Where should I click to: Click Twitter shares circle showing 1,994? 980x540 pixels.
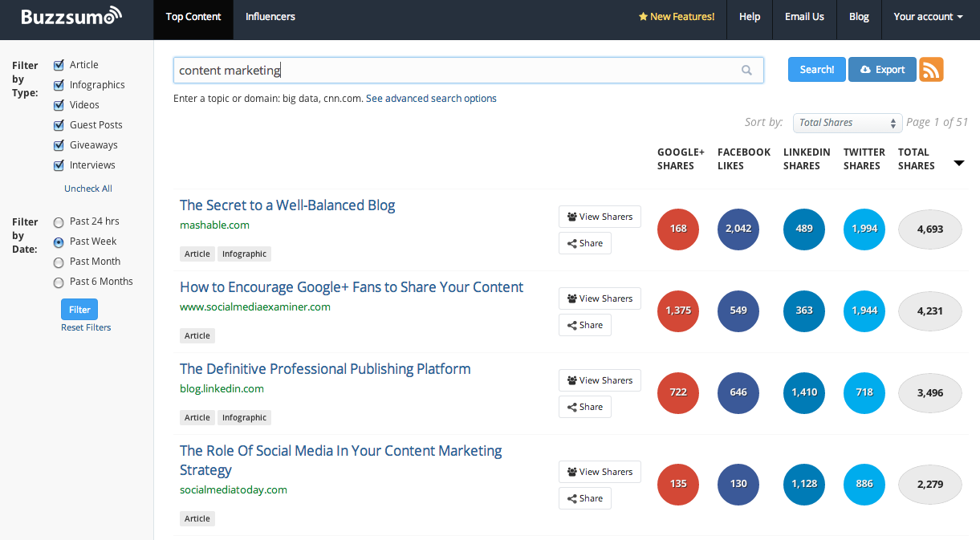pos(864,229)
